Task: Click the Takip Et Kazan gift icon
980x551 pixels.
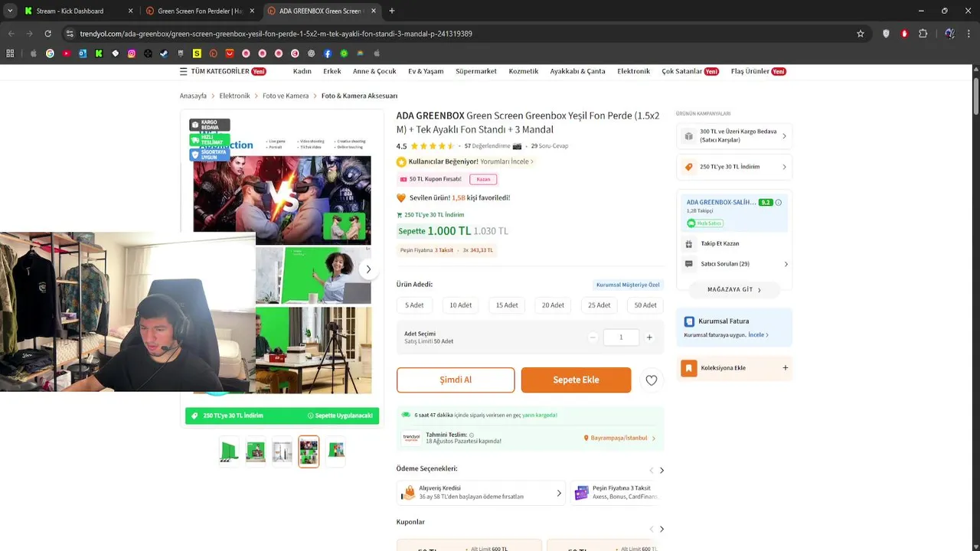Action: 689,243
